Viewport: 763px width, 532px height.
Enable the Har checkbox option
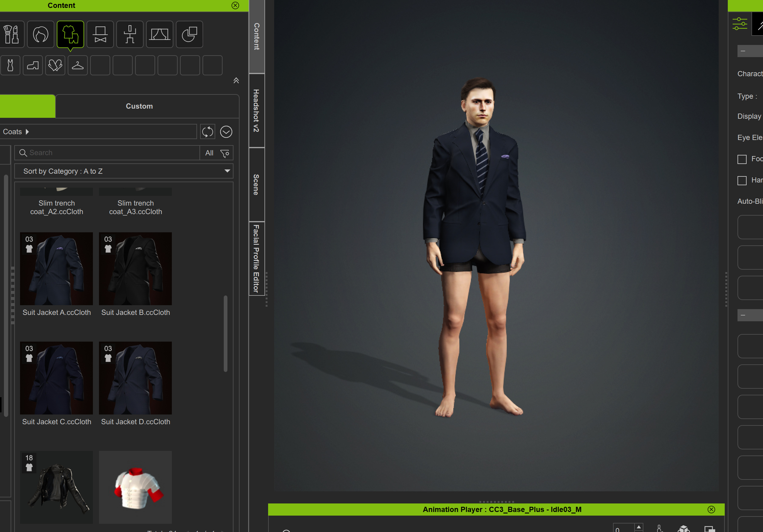click(742, 180)
